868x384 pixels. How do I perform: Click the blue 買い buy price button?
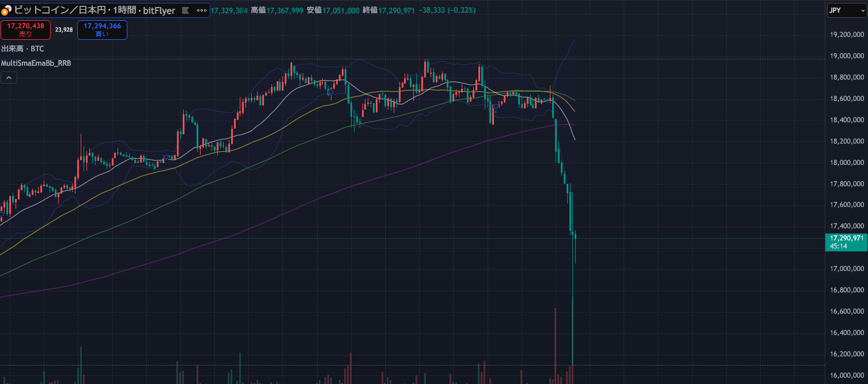click(x=102, y=30)
